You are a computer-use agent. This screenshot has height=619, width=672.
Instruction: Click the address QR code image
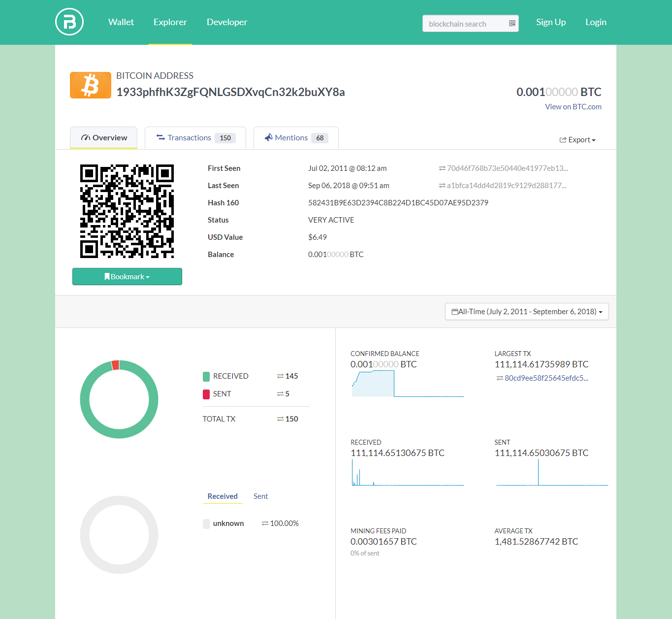[127, 211]
